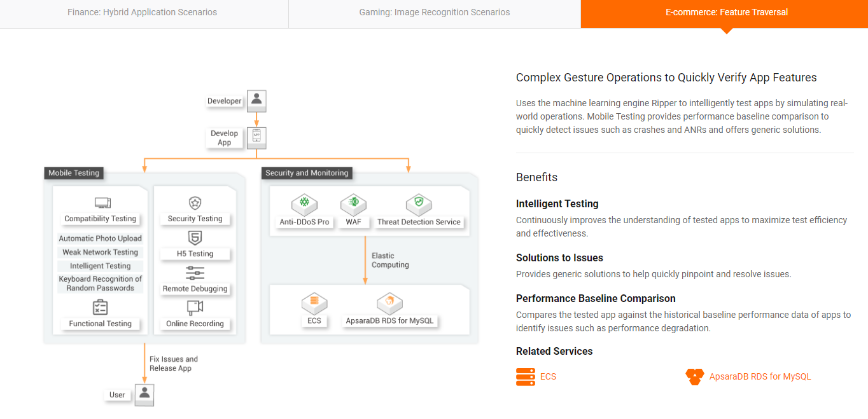Click the ECS hexagon icon in diagram
The height and width of the screenshot is (419, 868).
click(314, 303)
